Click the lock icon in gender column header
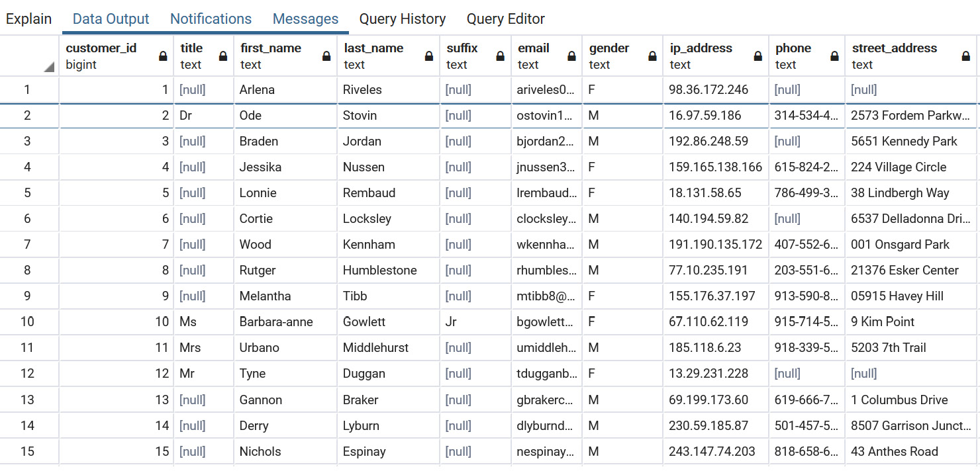Viewport: 980px width, 471px height. (x=652, y=56)
